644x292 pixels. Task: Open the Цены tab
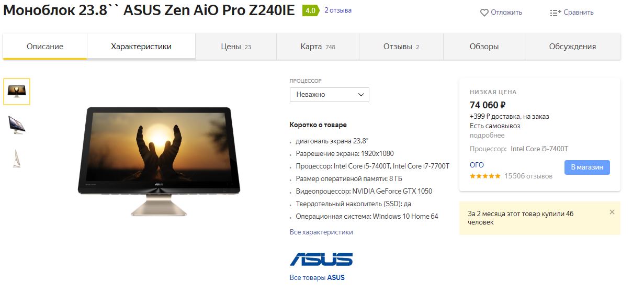click(x=236, y=47)
